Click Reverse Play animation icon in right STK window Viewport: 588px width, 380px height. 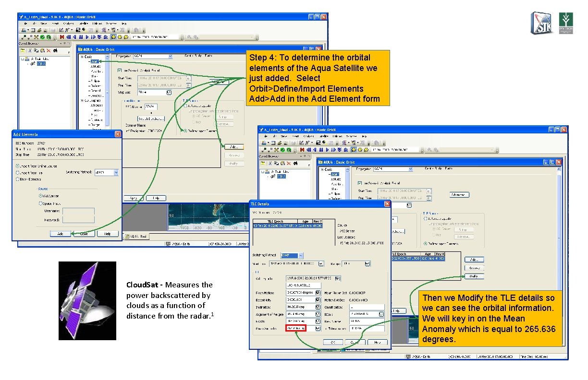pyautogui.click(x=315, y=150)
